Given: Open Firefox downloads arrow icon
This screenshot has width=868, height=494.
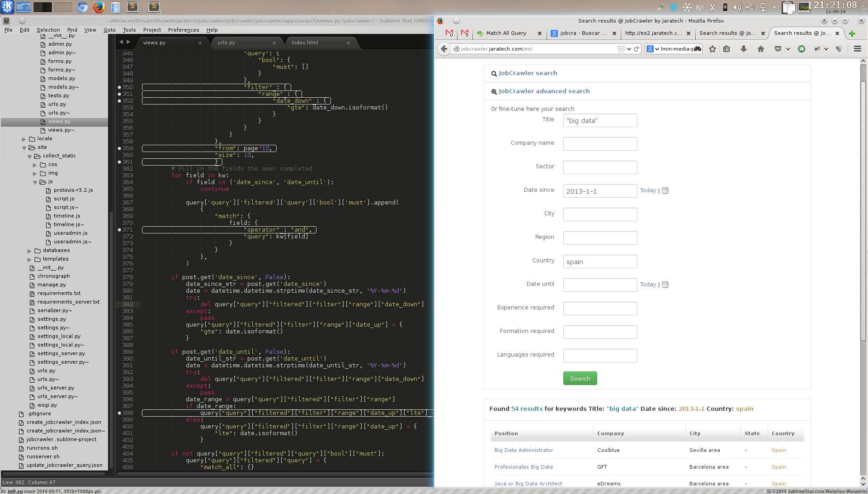Looking at the screenshot, I should point(743,49).
